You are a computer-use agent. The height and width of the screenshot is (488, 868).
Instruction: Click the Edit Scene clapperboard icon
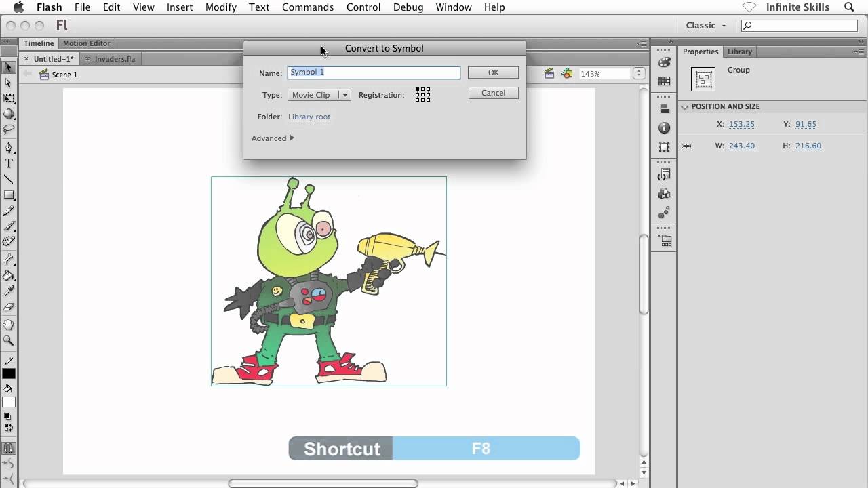[x=549, y=73]
